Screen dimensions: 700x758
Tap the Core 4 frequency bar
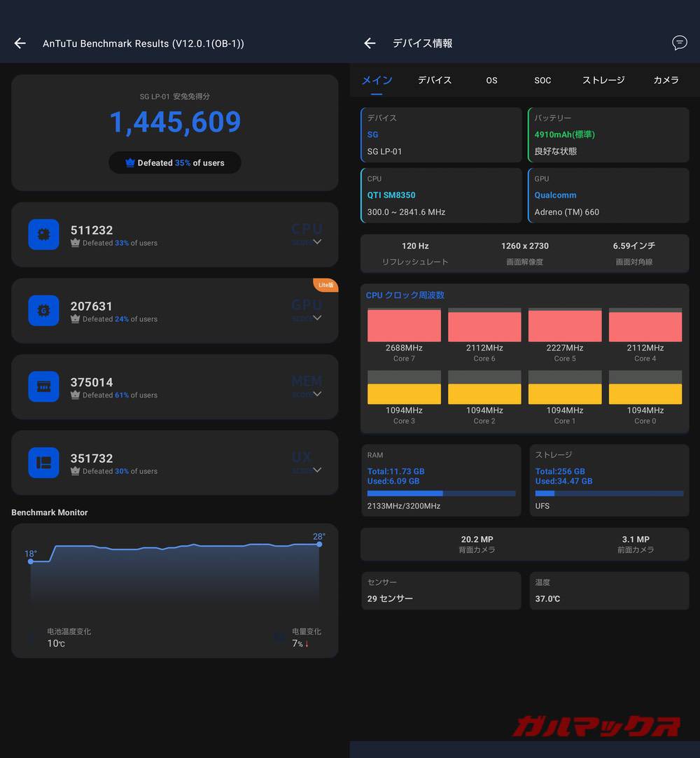tap(645, 325)
